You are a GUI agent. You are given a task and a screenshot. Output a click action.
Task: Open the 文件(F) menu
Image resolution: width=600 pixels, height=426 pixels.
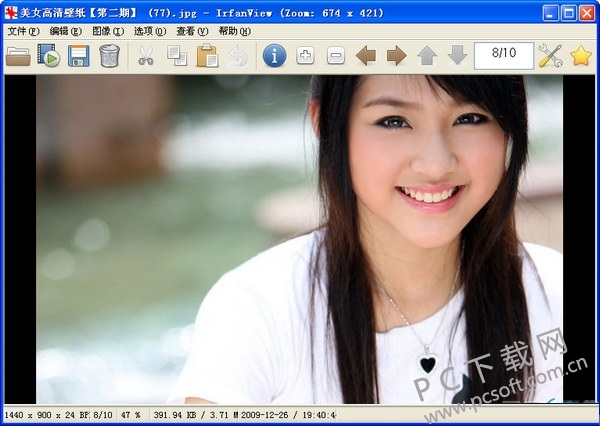pyautogui.click(x=23, y=31)
